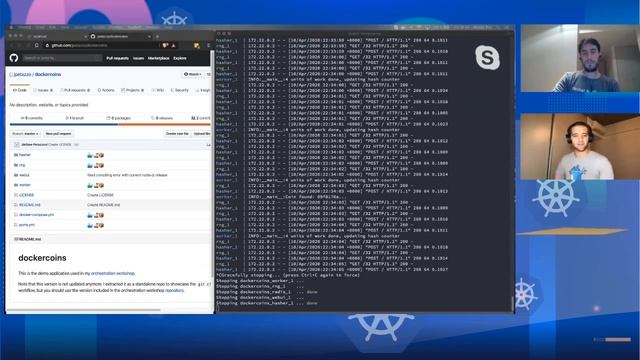640x360 pixels.
Task: Click the LICENSE file icon
Action: (16, 195)
